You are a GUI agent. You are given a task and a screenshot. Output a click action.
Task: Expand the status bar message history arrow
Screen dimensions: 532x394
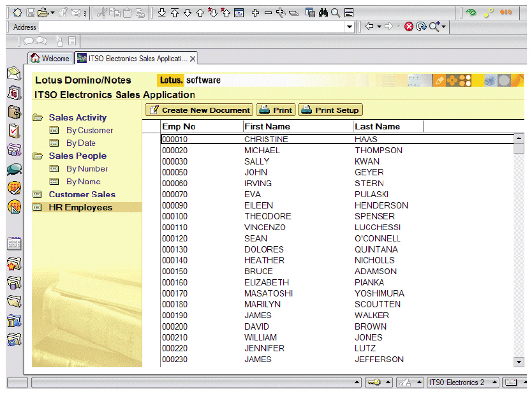[x=356, y=383]
